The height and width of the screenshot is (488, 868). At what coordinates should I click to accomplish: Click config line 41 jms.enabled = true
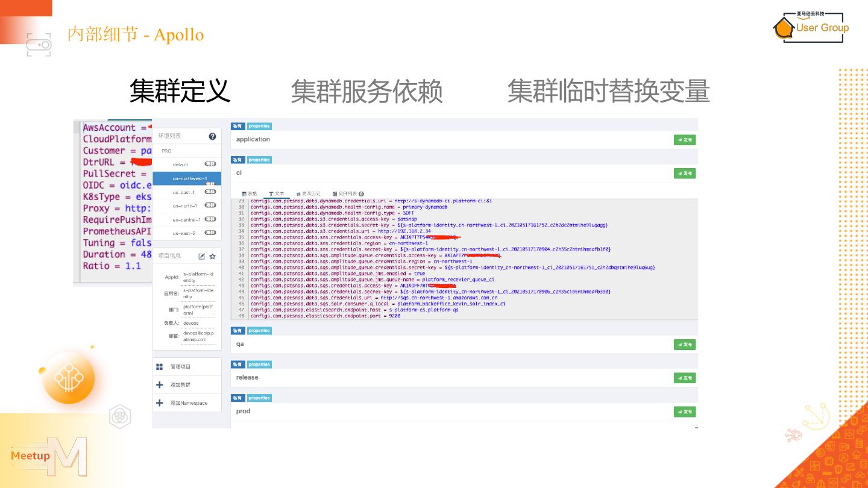click(338, 274)
